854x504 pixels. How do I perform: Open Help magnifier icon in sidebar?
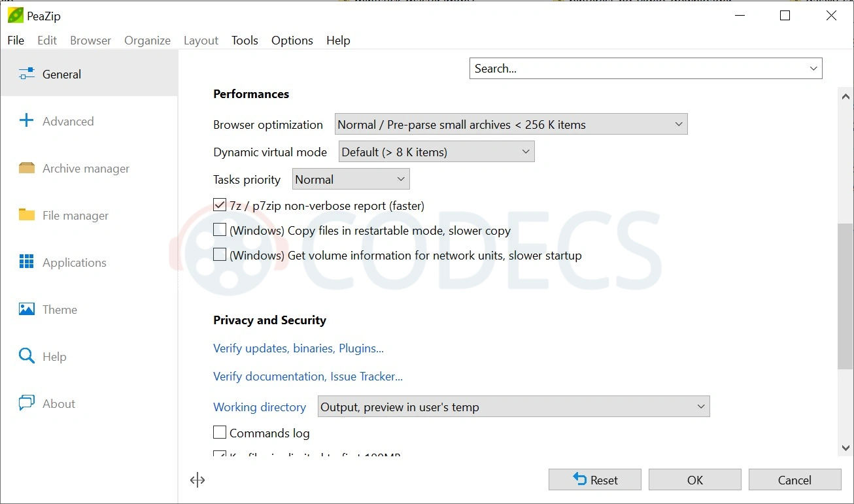(x=26, y=356)
